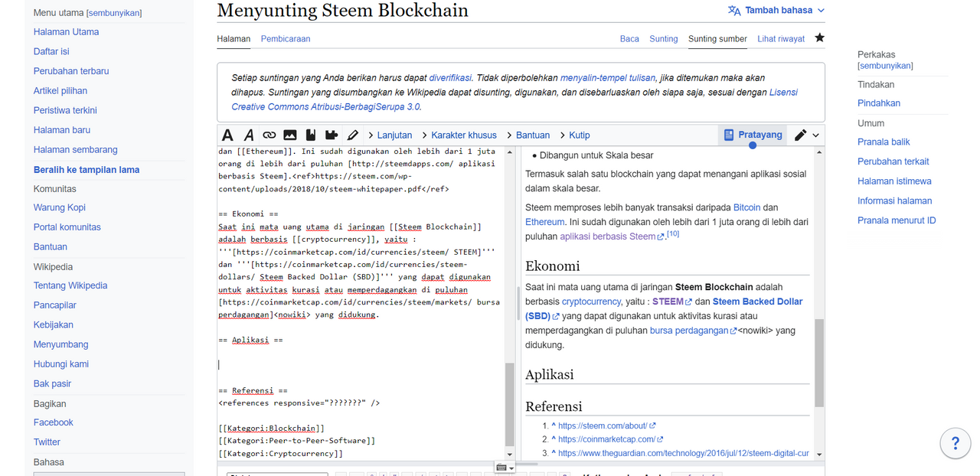Insert a reference with the book icon

(x=311, y=135)
